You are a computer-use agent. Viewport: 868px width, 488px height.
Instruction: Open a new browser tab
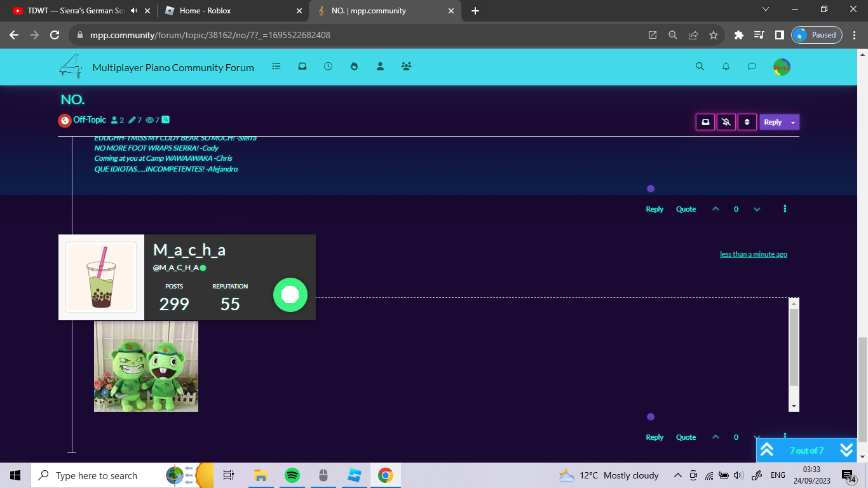(475, 11)
